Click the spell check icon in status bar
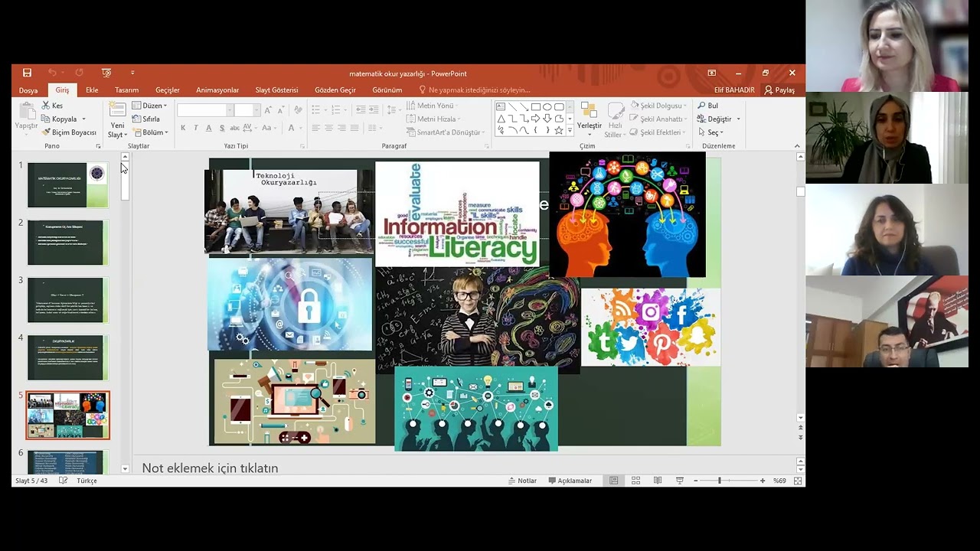Screen dimensions: 980x551 click(64, 481)
